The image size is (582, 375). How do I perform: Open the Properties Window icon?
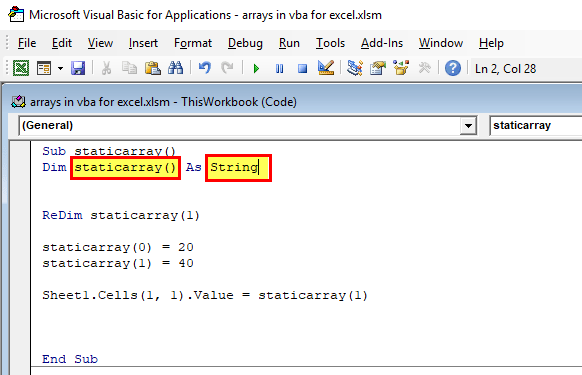click(x=378, y=68)
